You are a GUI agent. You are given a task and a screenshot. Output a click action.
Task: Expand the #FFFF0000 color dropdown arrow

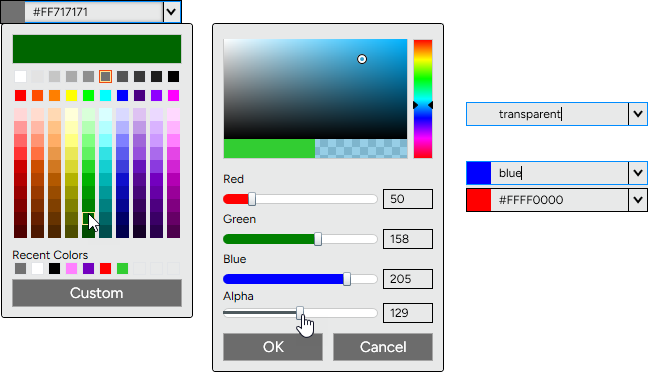[x=638, y=200]
